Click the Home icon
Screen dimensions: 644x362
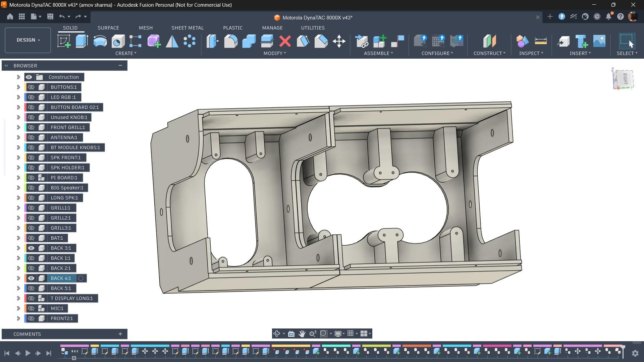coord(10,16)
